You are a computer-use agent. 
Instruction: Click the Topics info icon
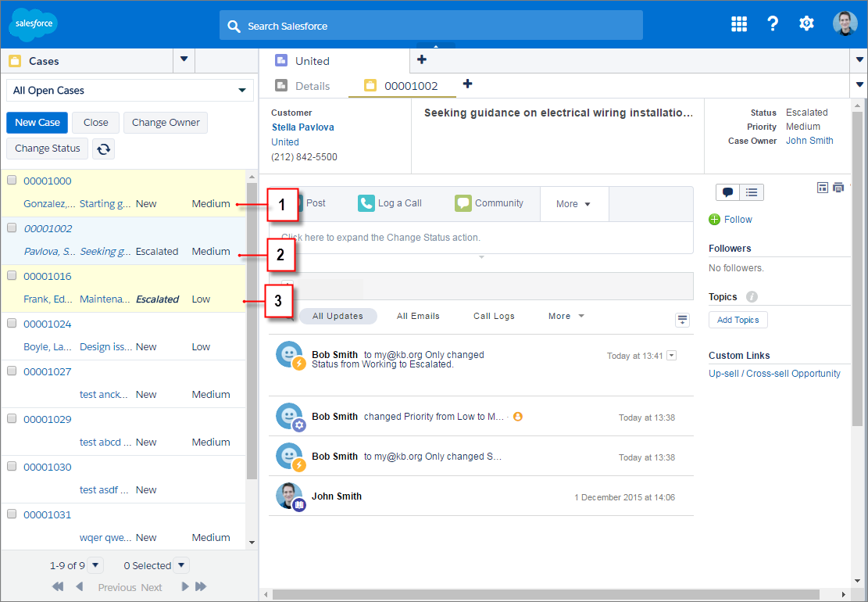pos(752,297)
